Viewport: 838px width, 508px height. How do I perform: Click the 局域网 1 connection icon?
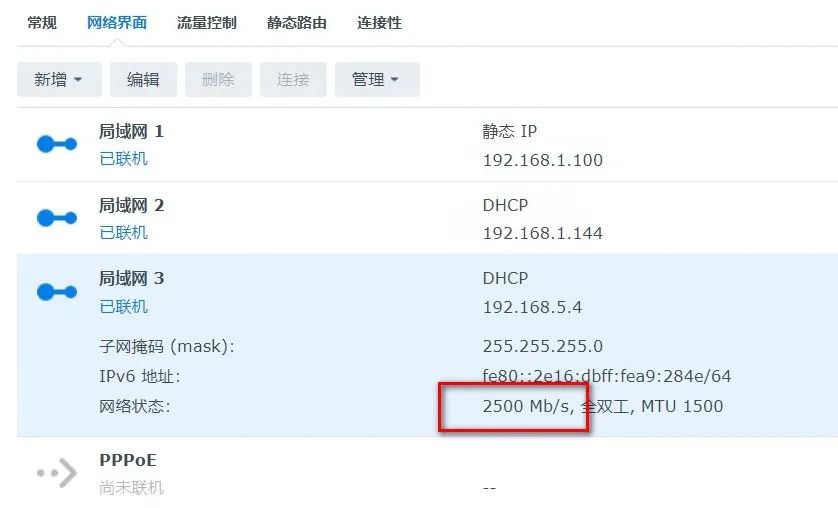coord(57,144)
